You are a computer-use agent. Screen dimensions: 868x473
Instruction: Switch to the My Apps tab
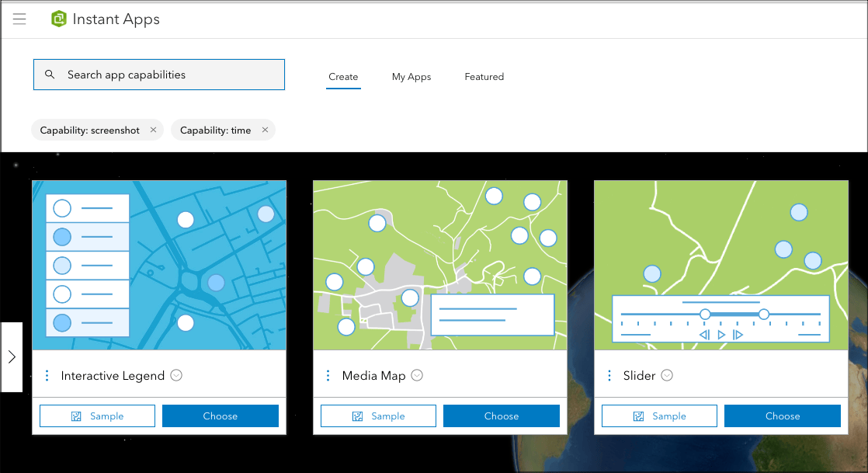[x=411, y=76]
